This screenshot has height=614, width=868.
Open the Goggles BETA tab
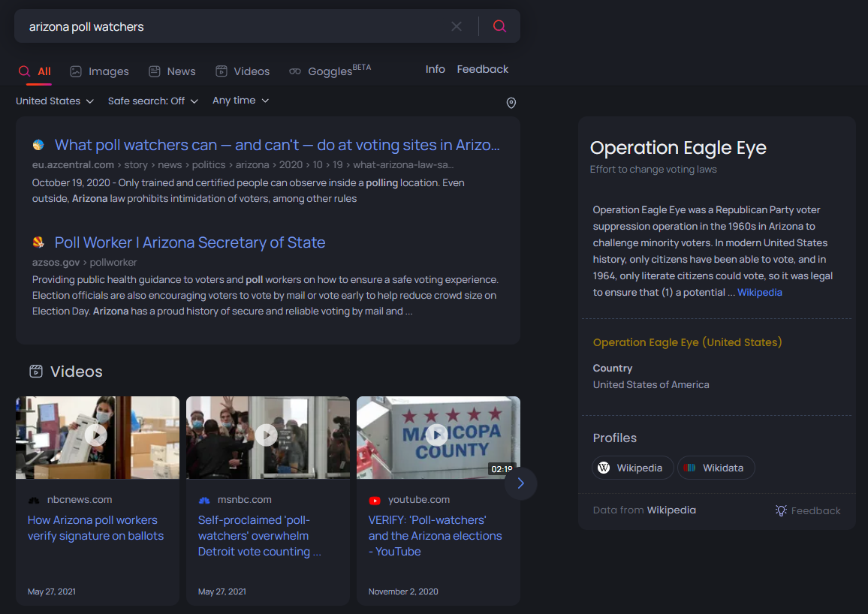(330, 71)
